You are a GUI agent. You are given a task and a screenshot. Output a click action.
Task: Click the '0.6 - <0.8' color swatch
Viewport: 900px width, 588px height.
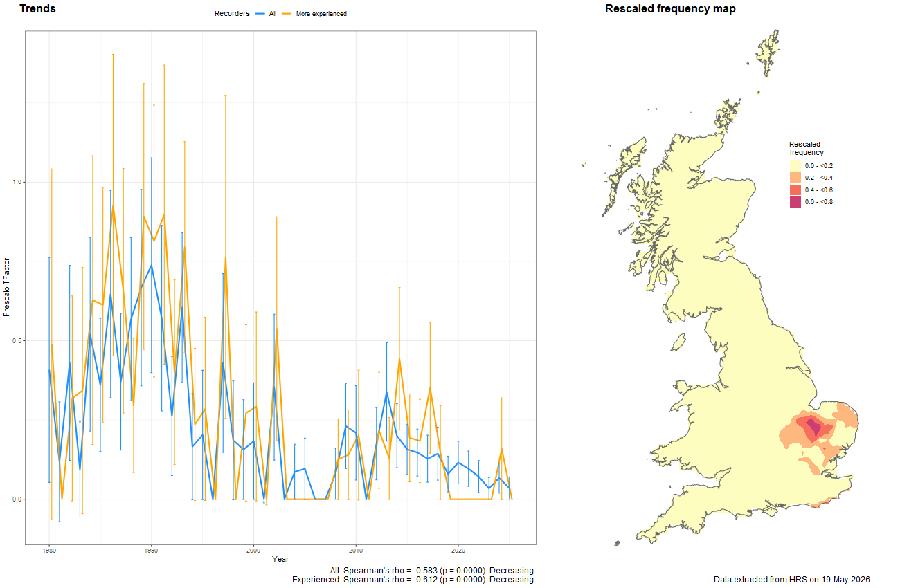[795, 201]
